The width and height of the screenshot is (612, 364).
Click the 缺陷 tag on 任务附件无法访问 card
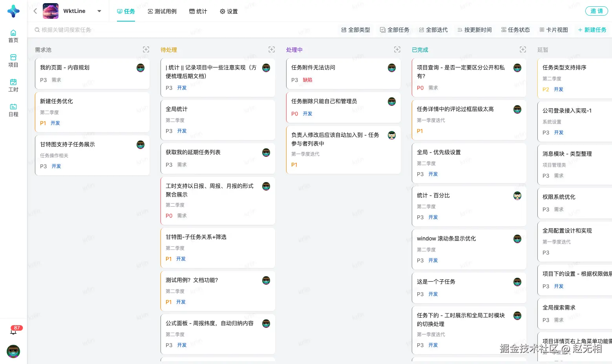pos(307,80)
